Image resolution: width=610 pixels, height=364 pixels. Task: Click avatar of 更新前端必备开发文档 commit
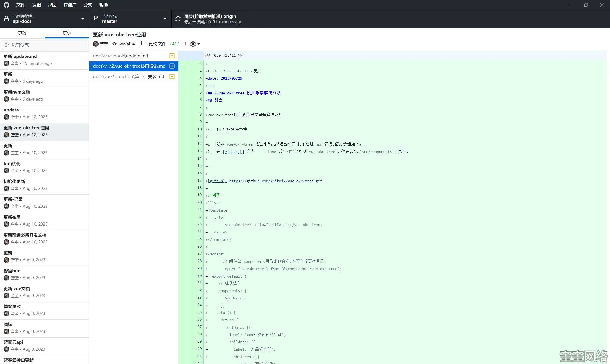point(6,242)
